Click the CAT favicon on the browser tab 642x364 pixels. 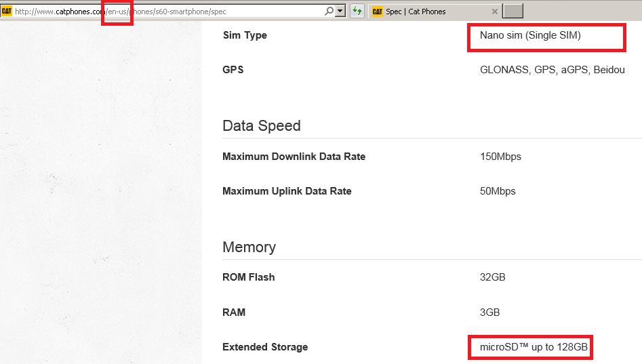click(x=377, y=11)
